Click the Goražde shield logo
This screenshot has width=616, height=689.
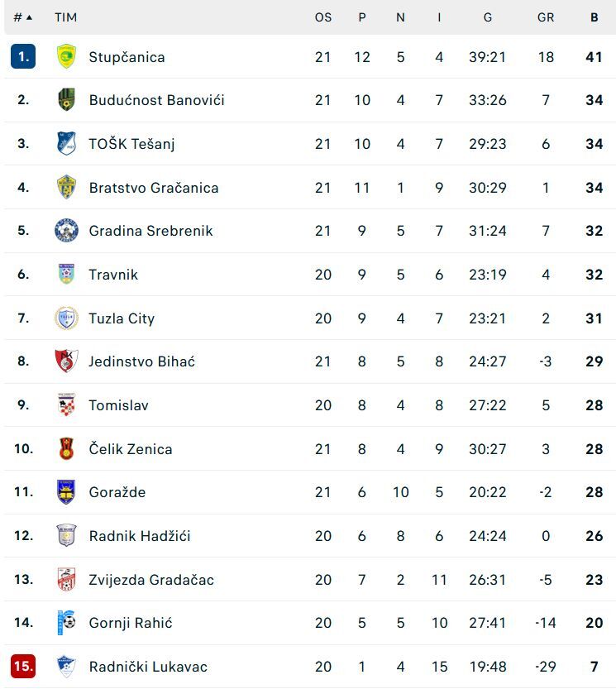click(x=66, y=492)
